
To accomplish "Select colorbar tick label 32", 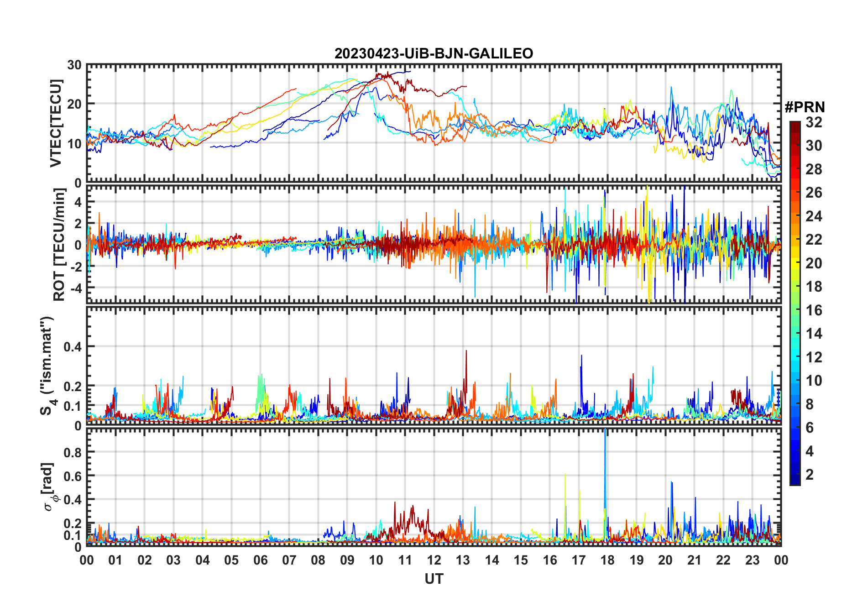I will [814, 122].
